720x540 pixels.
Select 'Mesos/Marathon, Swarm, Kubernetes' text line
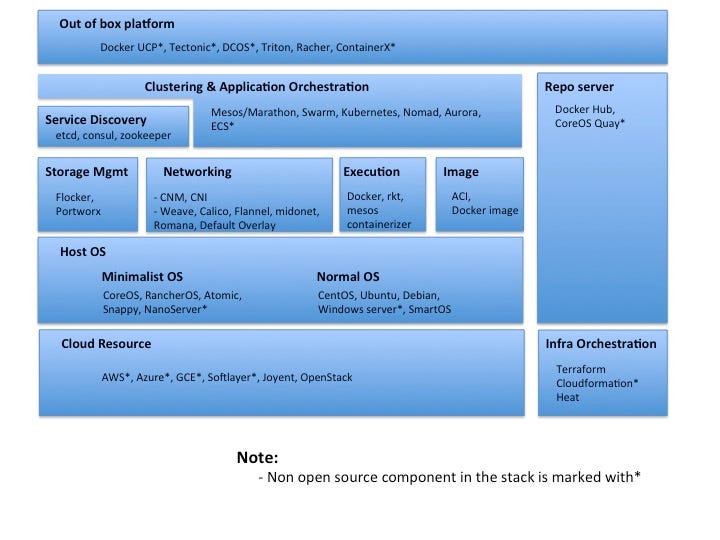[x=346, y=112]
